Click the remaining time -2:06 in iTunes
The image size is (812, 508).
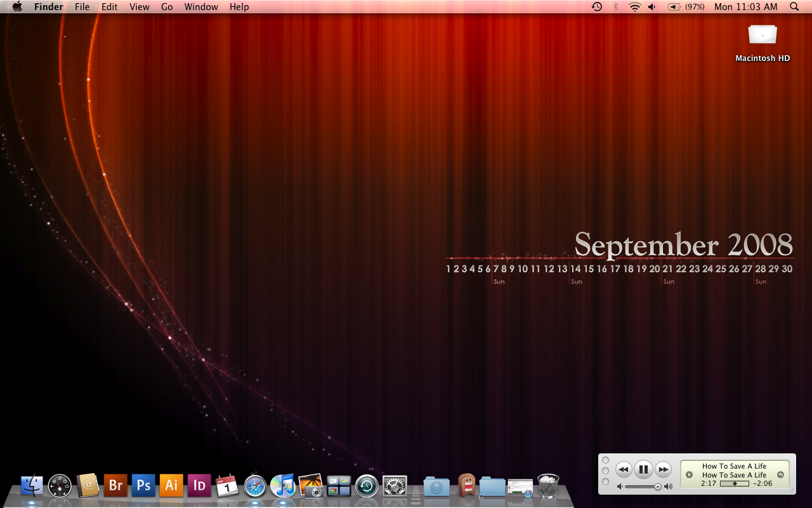pos(763,483)
